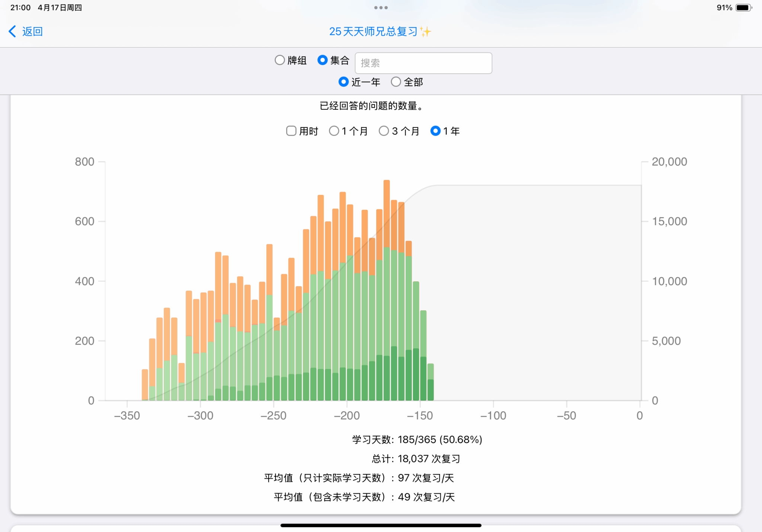Select the 牌组 radio button
Viewport: 762px width, 532px height.
point(280,60)
